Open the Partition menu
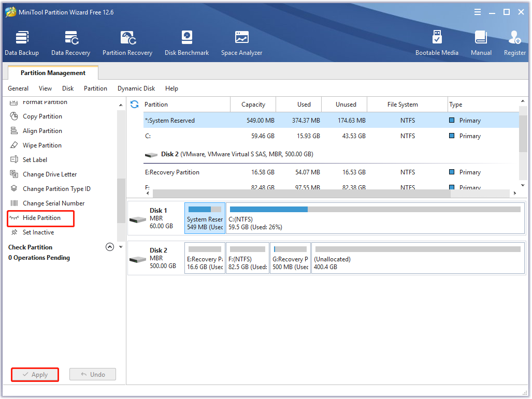The height and width of the screenshot is (399, 532). point(95,88)
